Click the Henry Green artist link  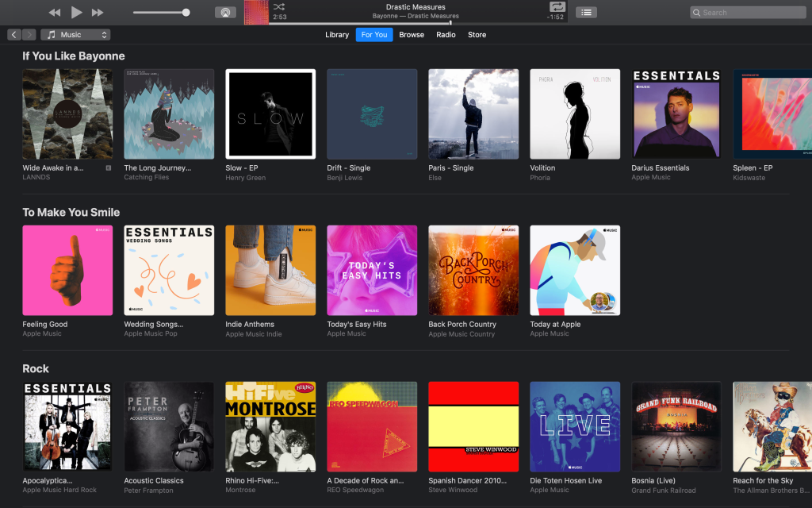(246, 178)
